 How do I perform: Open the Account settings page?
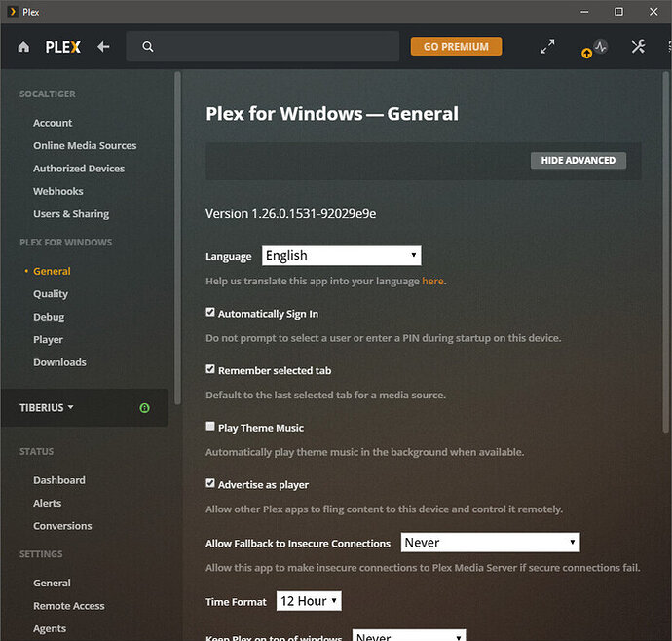53,123
